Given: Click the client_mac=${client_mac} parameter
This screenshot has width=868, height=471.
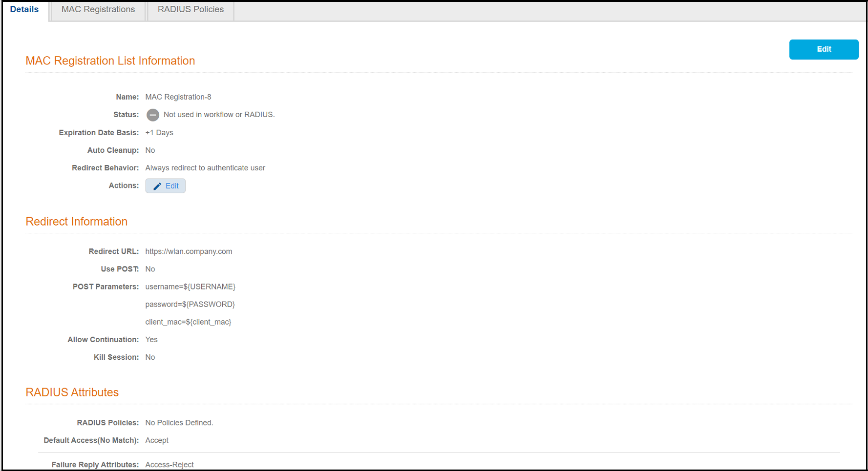Looking at the screenshot, I should [x=188, y=322].
